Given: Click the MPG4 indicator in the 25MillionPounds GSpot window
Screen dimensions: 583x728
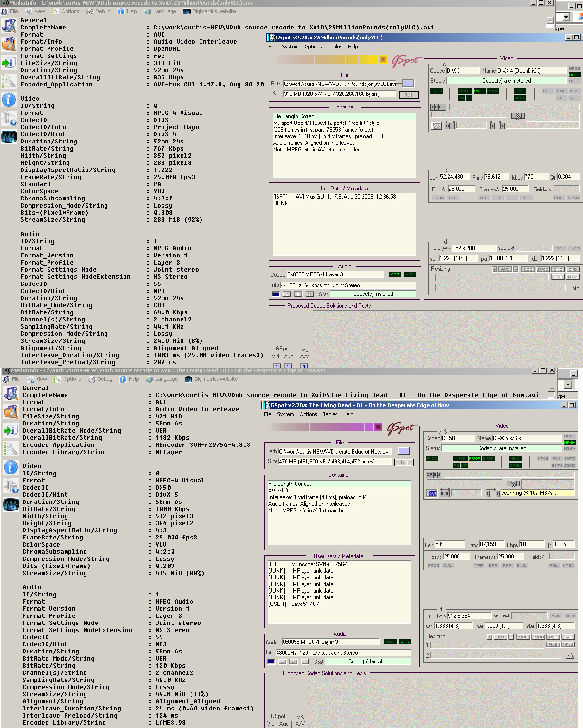Looking at the screenshot, I should coord(574,75).
